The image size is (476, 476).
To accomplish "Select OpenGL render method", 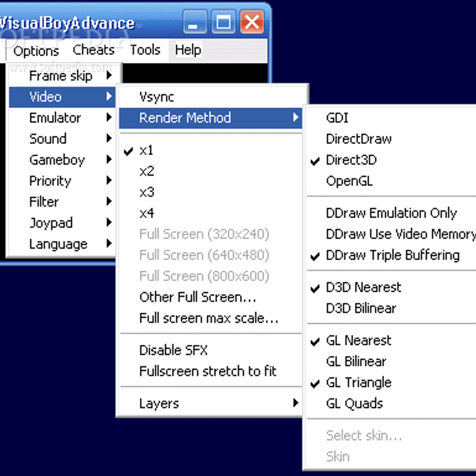I will click(x=391, y=181).
